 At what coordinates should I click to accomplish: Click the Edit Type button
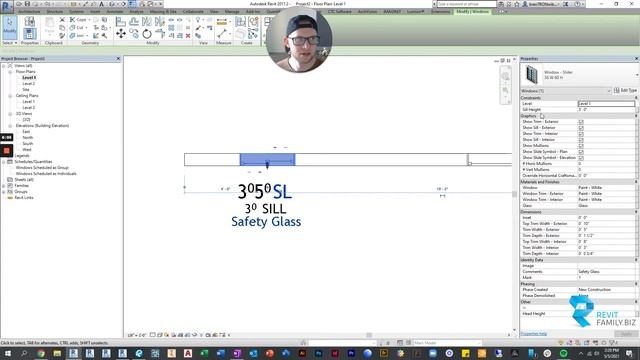tap(625, 90)
